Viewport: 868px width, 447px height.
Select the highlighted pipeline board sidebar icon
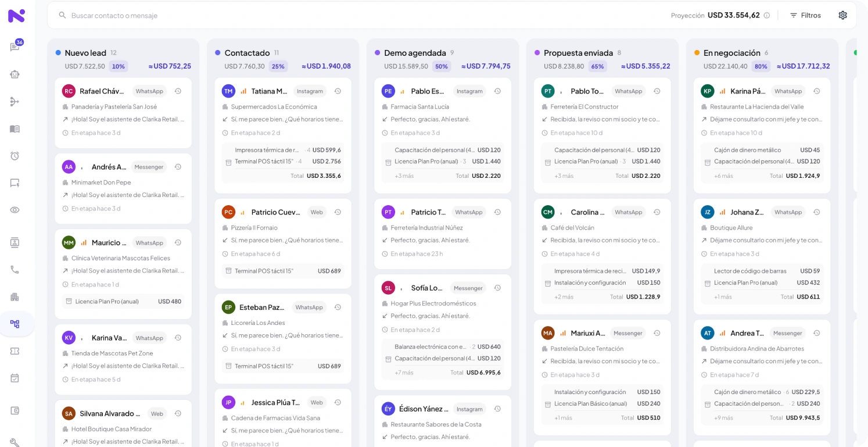pyautogui.click(x=15, y=324)
